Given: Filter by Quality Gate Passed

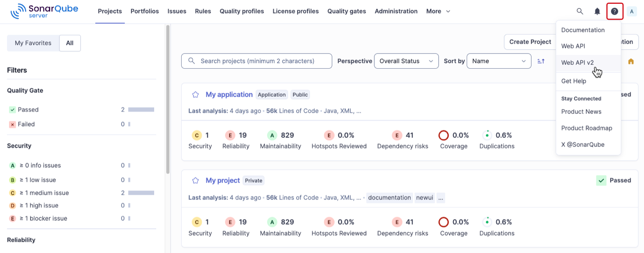Looking at the screenshot, I should tap(82, 110).
